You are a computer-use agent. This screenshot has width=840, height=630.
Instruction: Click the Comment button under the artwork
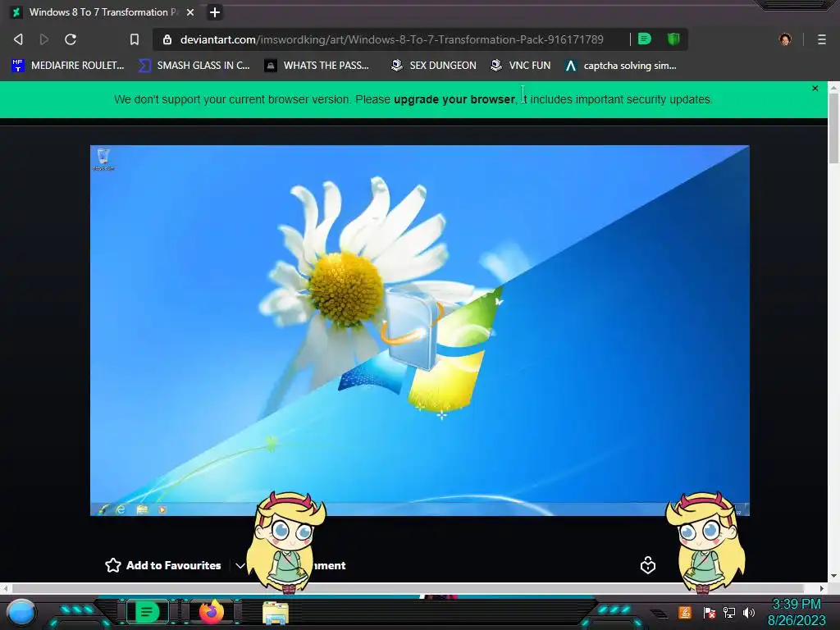[x=328, y=565]
